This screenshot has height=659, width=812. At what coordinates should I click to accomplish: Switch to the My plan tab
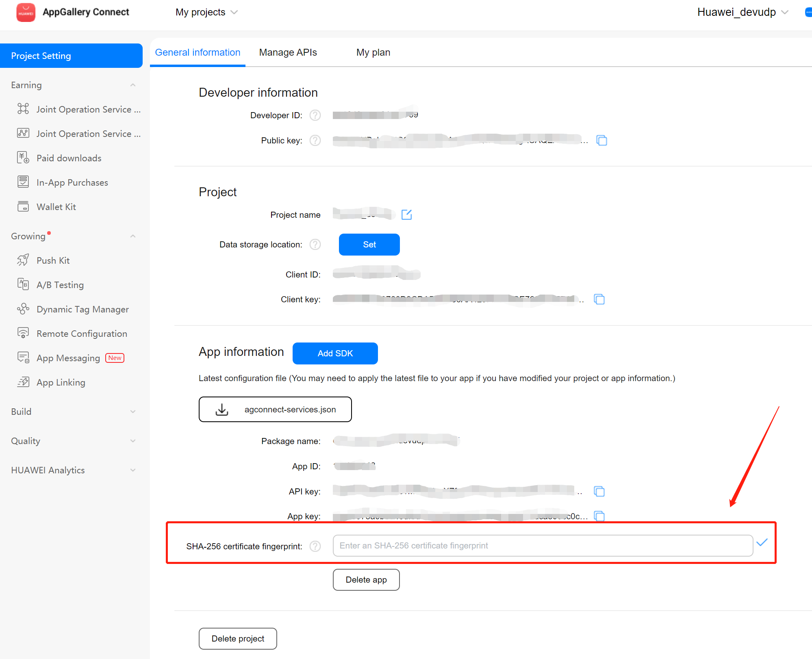(x=373, y=52)
